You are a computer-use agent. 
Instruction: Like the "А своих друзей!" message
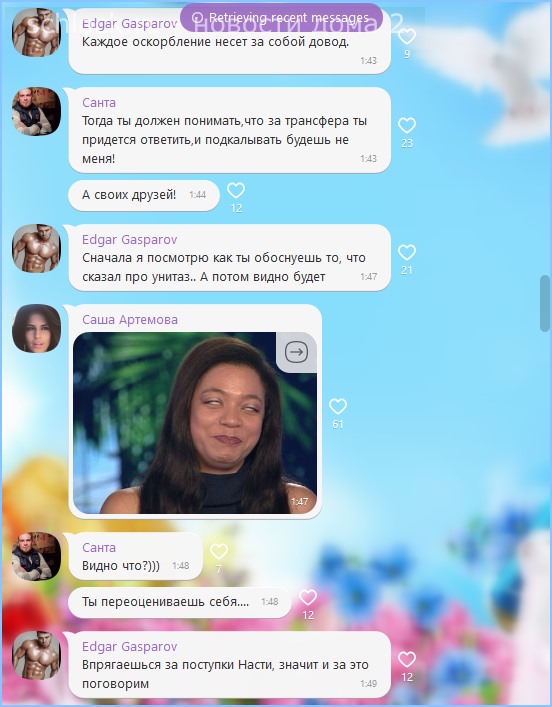236,190
